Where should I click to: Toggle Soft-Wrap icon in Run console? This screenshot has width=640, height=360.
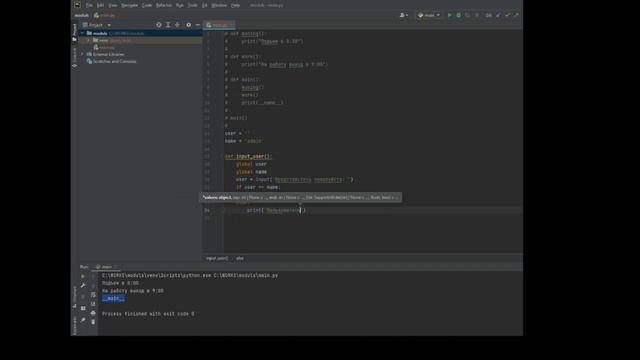point(93,295)
